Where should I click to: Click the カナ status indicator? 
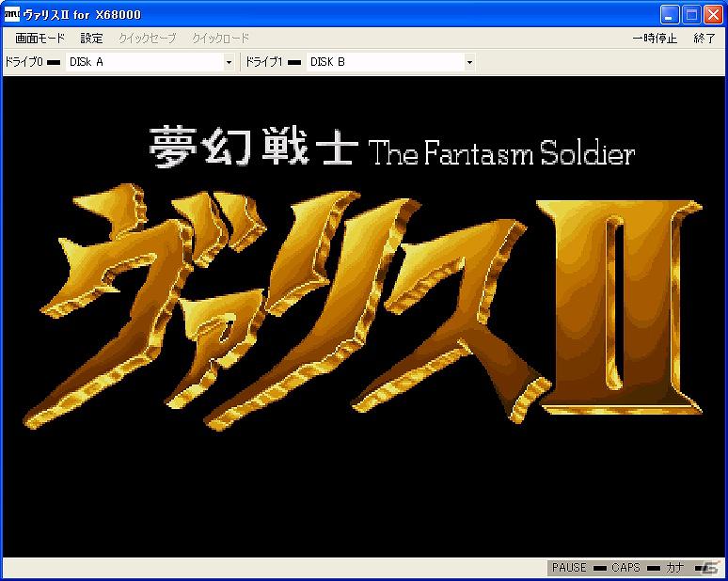(x=701, y=568)
